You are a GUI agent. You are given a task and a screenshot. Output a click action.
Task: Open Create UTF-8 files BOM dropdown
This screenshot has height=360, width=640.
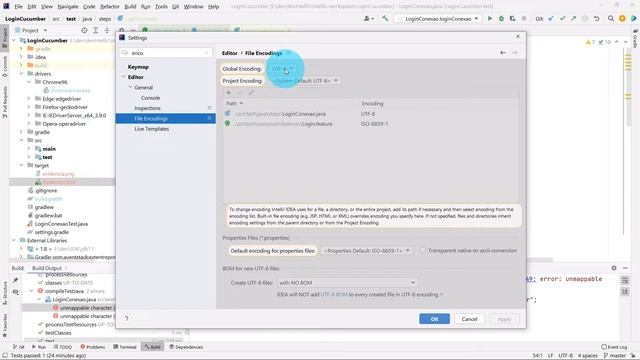click(x=347, y=282)
